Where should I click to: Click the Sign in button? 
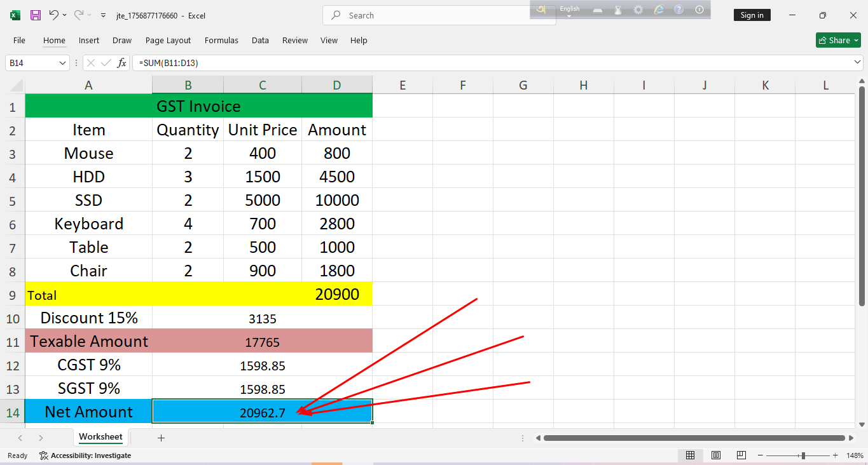(752, 15)
